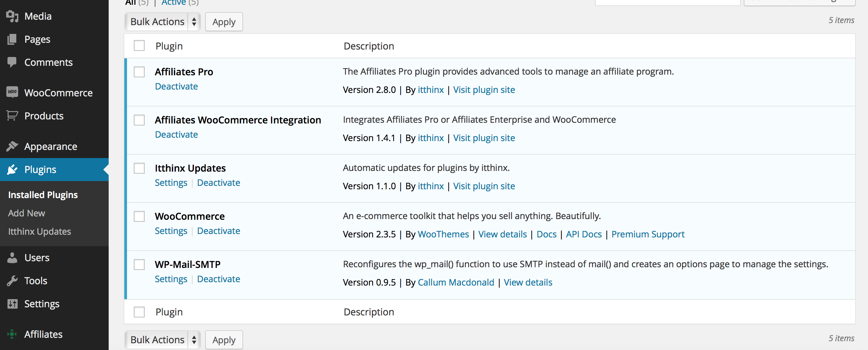Screen dimensions: 868x350
Task: Click itthinx author link for Itthinx Updates
Action: point(431,186)
